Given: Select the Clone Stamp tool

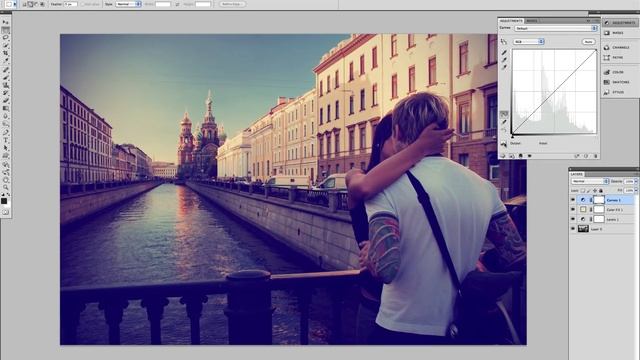Looking at the screenshot, I should point(6,85).
